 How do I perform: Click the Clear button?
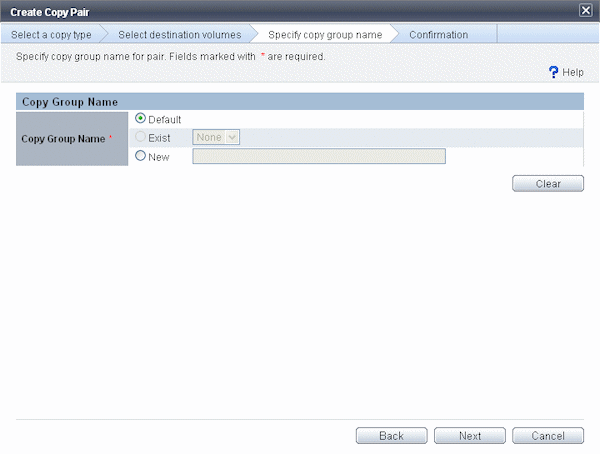click(x=548, y=183)
